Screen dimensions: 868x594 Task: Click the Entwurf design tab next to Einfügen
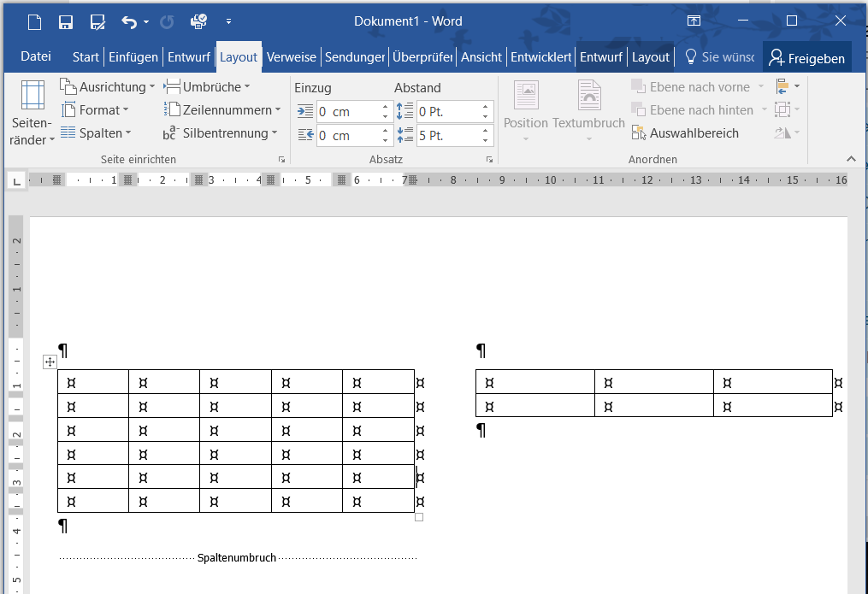tap(189, 57)
